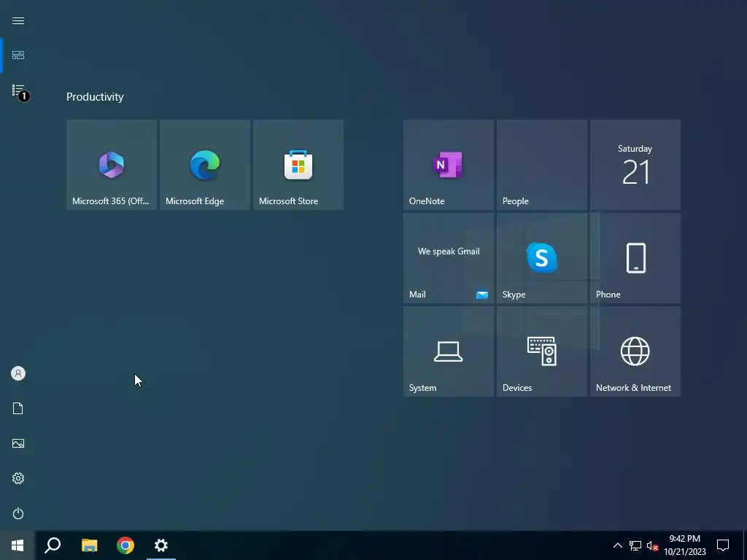Open the clock showing 9:42 PM
Screen dimensions: 747x560
pyautogui.click(x=685, y=545)
